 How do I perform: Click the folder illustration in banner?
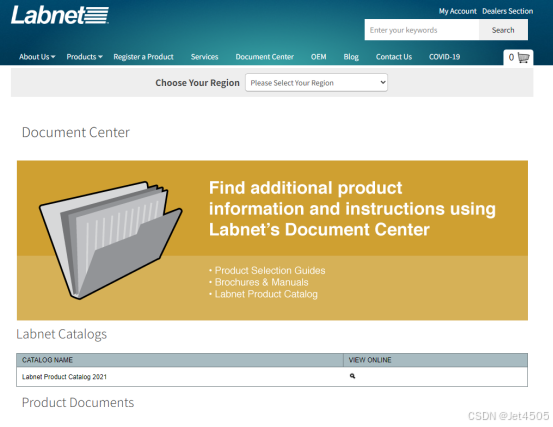pyautogui.click(x=110, y=240)
